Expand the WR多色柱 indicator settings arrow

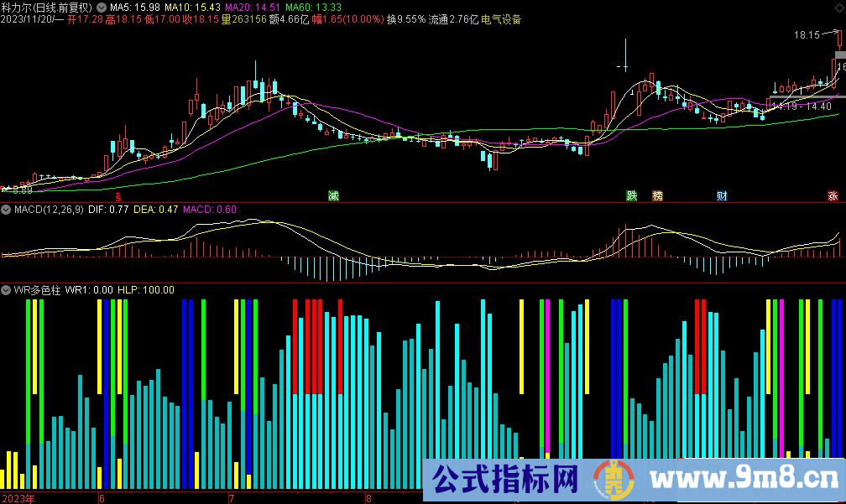click(x=6, y=290)
